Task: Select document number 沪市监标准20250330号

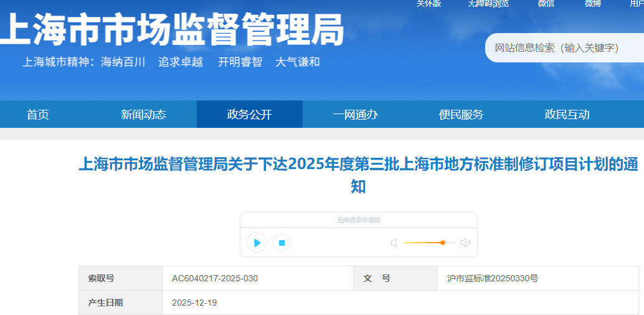Action: tap(493, 278)
